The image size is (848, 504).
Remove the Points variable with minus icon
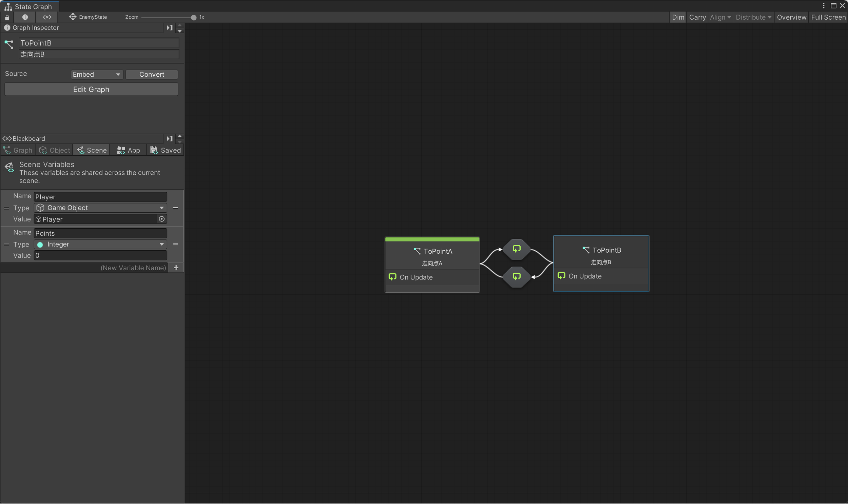click(176, 244)
